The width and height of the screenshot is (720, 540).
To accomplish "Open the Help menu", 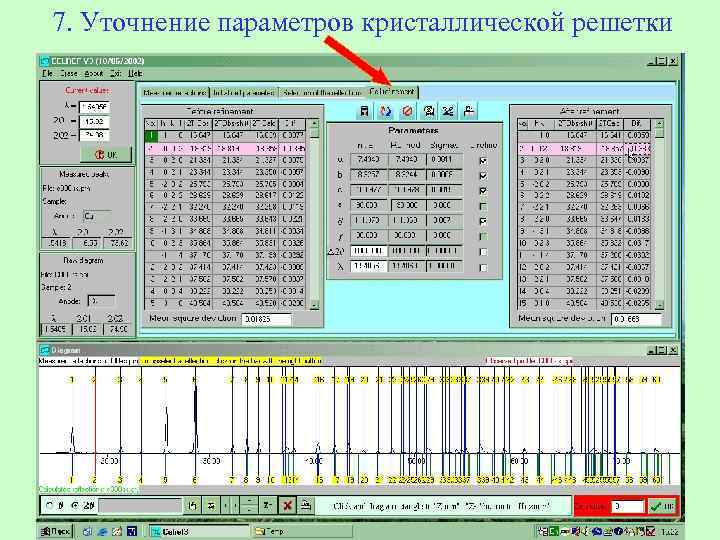I will pyautogui.click(x=135, y=73).
